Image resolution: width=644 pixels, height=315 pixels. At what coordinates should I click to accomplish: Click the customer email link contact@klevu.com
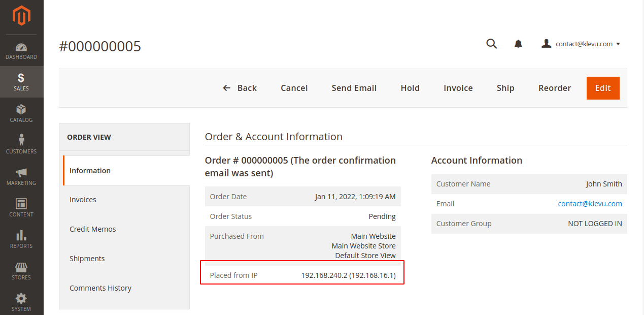click(590, 204)
